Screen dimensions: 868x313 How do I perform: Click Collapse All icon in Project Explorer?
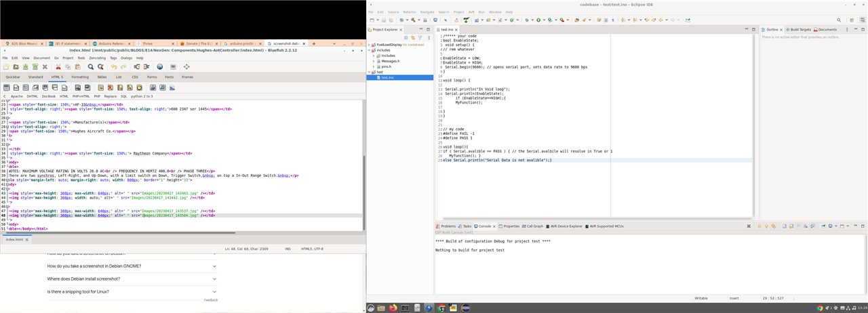pos(406,38)
